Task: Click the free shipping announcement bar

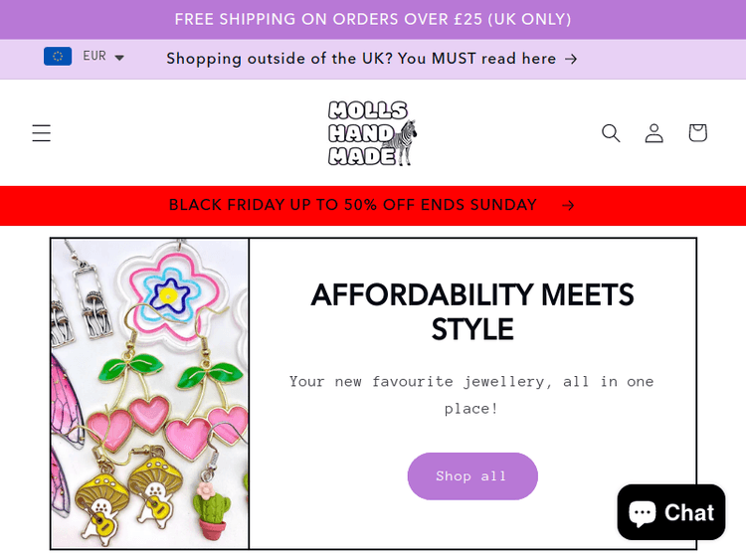Action: [373, 19]
